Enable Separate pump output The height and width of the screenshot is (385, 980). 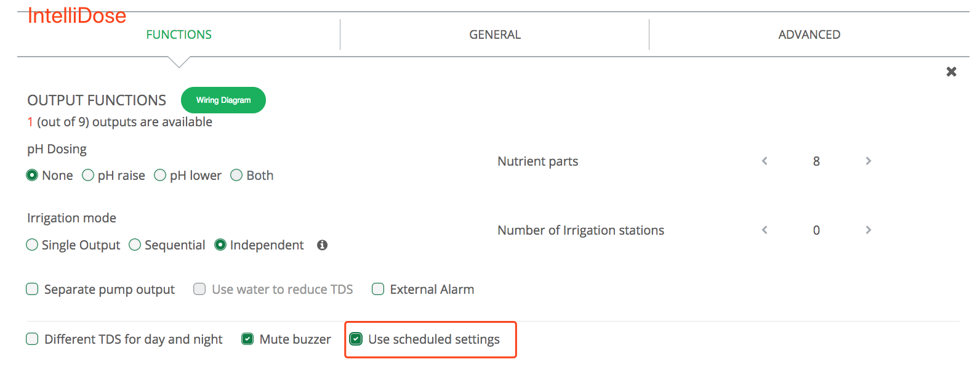tap(31, 289)
